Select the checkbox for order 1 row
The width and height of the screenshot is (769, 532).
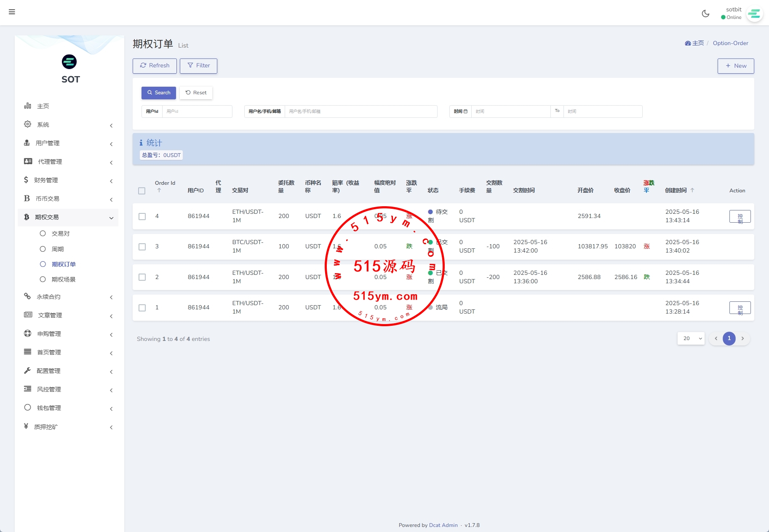pos(142,308)
